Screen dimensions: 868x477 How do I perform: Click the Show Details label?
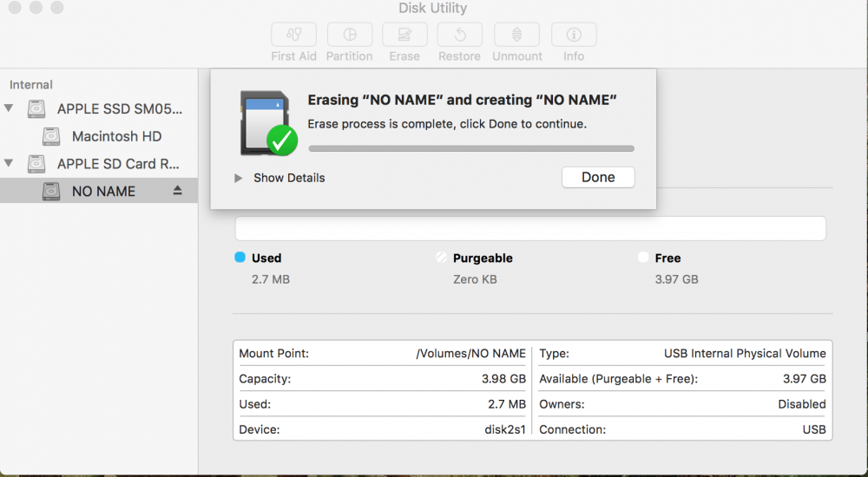(x=289, y=178)
